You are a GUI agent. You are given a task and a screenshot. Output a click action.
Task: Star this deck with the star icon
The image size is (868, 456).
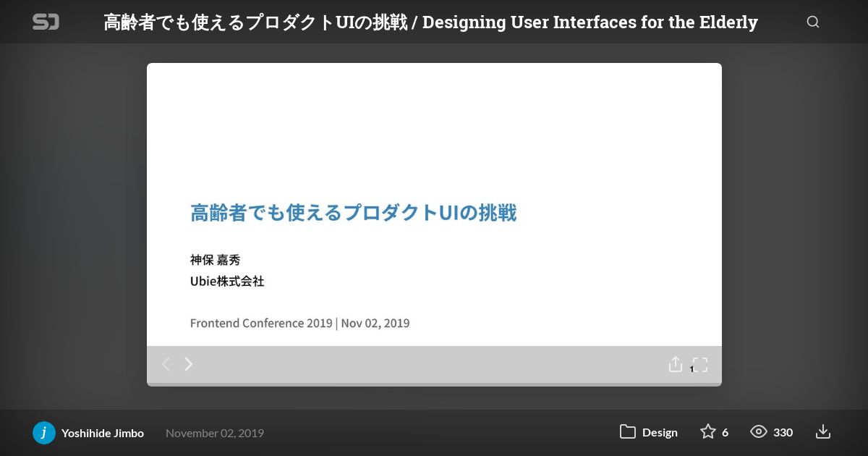[x=707, y=432]
